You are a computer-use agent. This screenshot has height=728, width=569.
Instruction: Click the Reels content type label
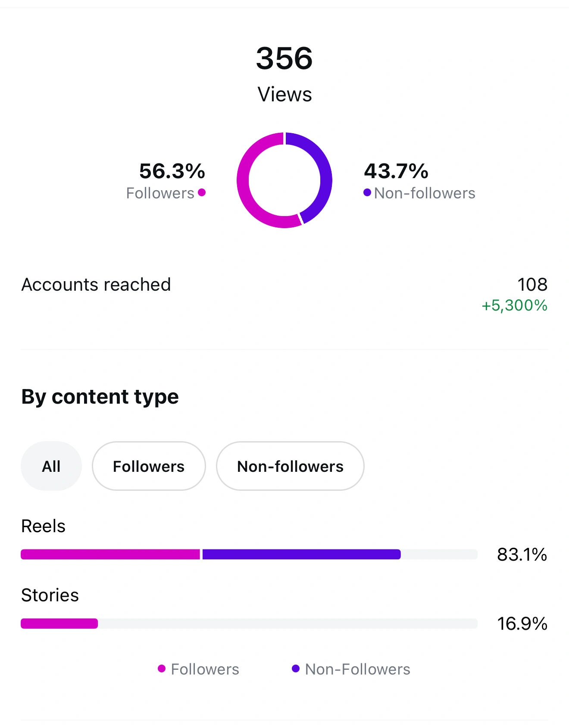coord(44,526)
